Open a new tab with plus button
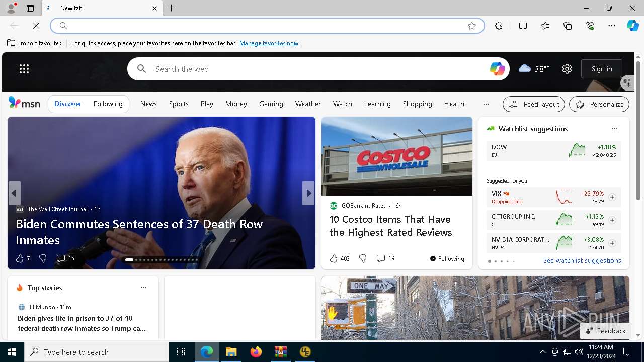 click(x=172, y=8)
